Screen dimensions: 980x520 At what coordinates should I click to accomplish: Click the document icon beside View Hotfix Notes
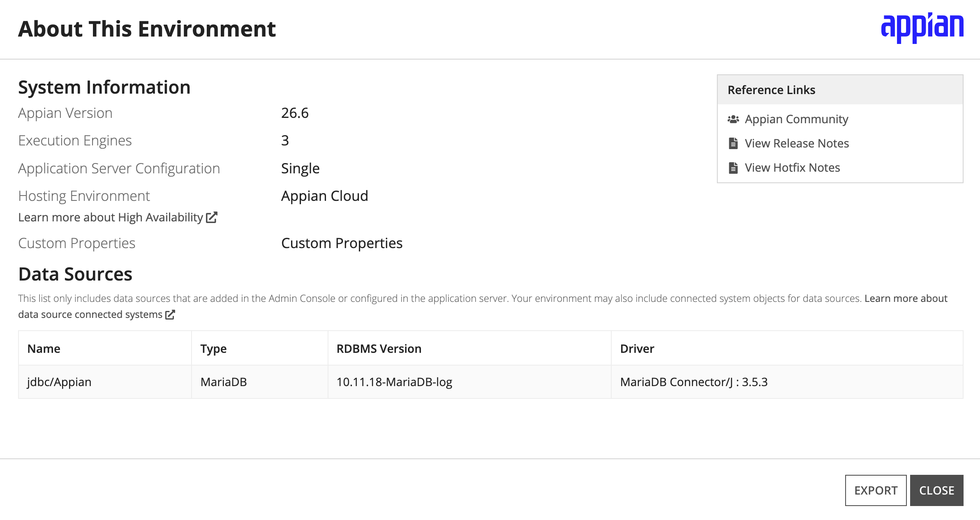(x=733, y=168)
